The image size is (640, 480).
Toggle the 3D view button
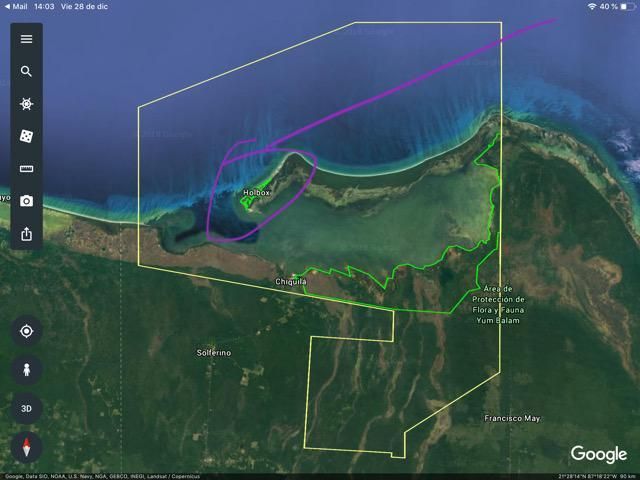27,408
